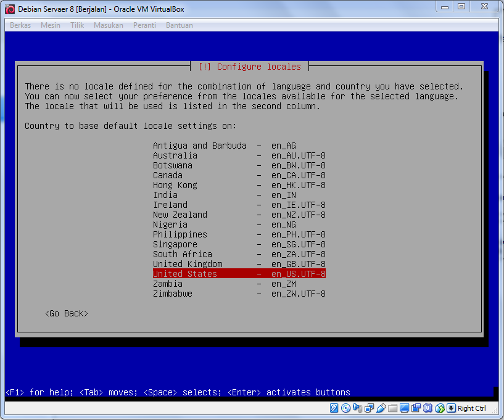Viewport: 504px width, 420px height.
Task: Click the CPU virtualization features icon
Action: 428,408
